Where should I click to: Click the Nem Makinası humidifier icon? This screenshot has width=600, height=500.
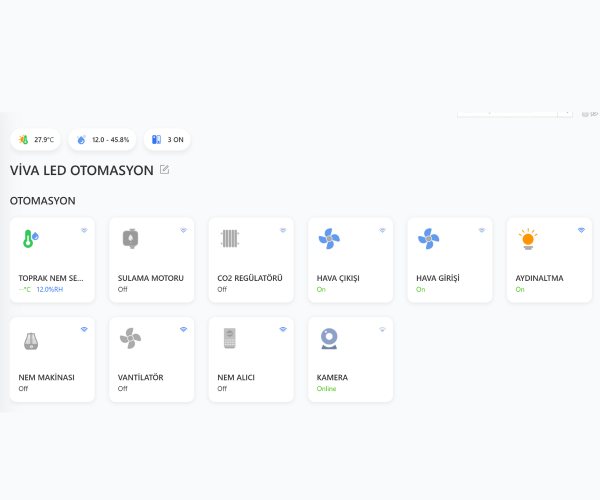click(x=31, y=341)
